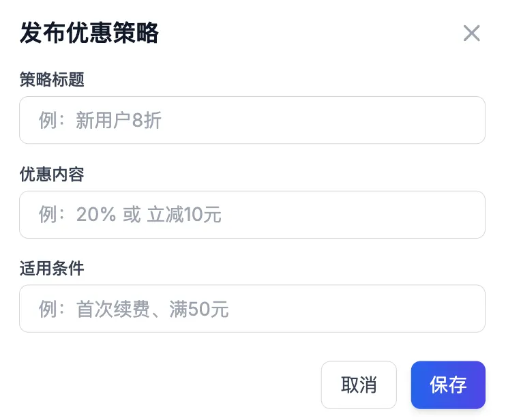
Task: Place cursor in the discount content box
Action: coord(252,215)
